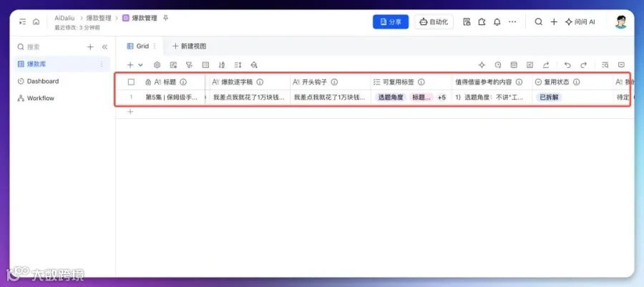Open the extensions puzzle icon

click(482, 22)
